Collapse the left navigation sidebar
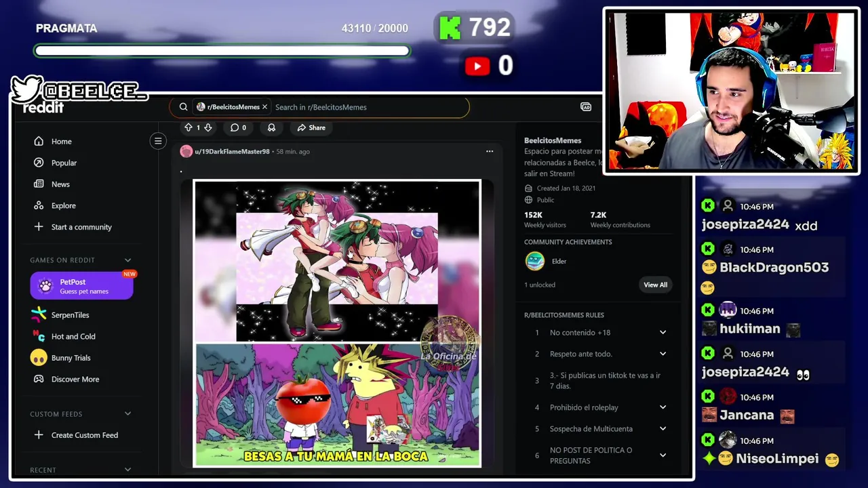Viewport: 868px width, 488px height. tap(158, 141)
